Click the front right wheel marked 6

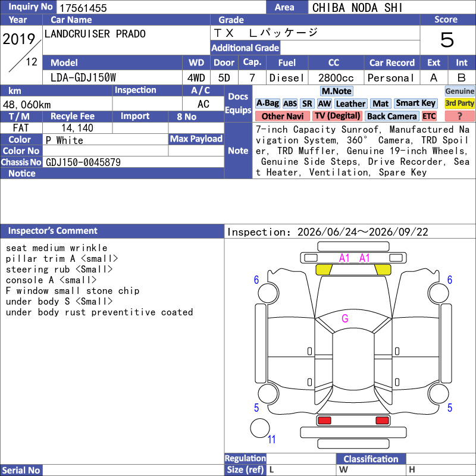click(439, 293)
